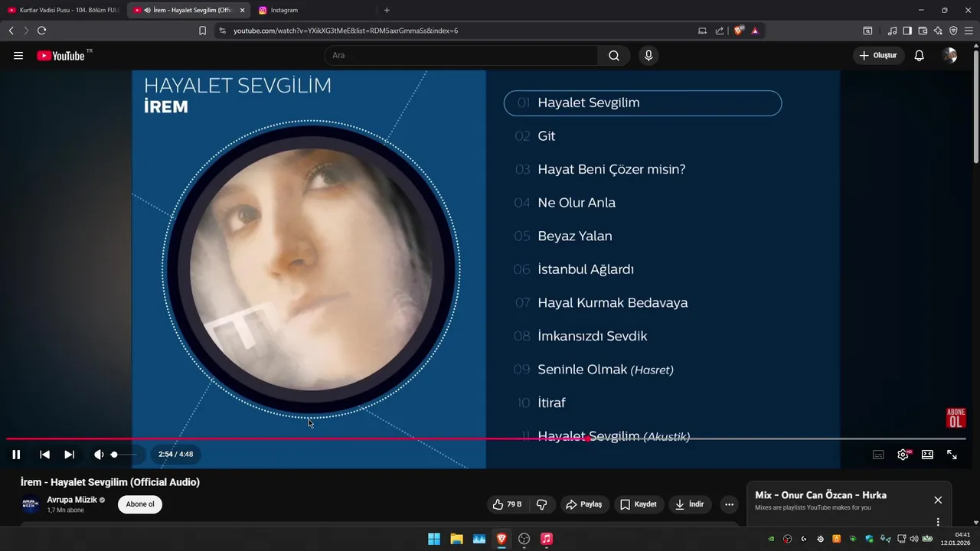The width and height of the screenshot is (980, 551).
Task: Open Avrupa Müzik channel name link
Action: click(72, 500)
